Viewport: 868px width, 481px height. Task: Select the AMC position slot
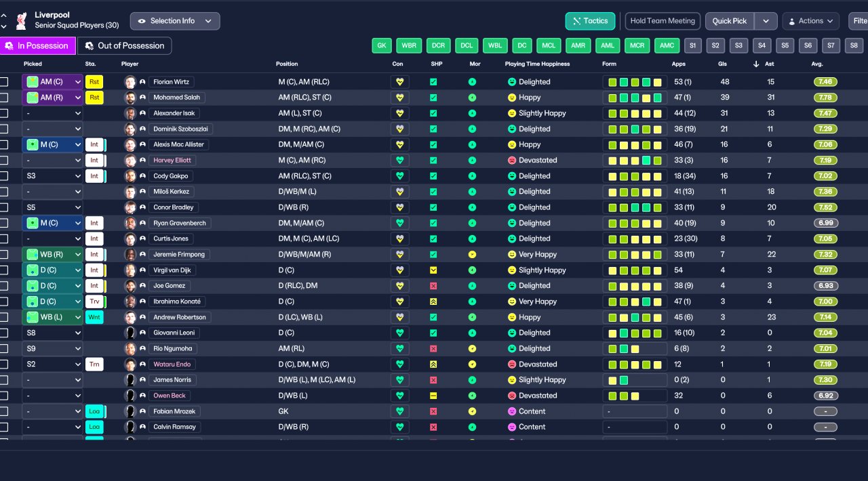tap(667, 45)
